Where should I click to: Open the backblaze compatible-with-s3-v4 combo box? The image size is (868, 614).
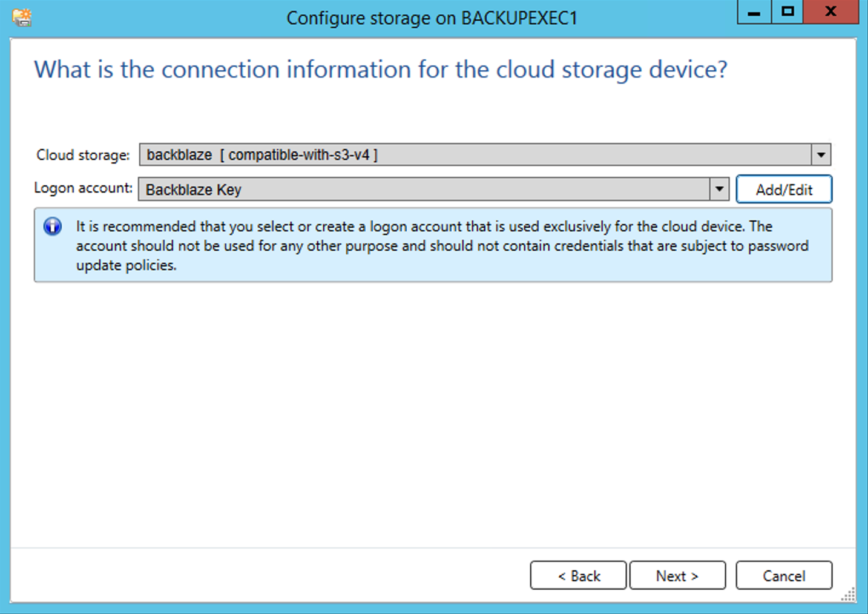click(485, 155)
